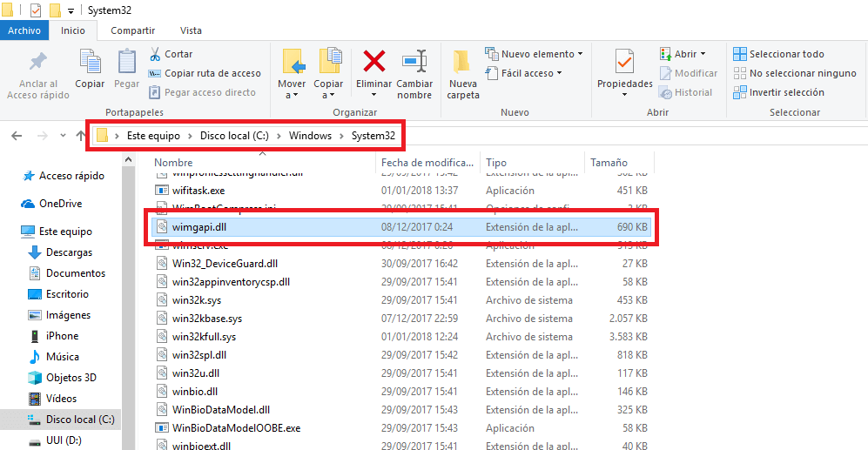Click the Propiedades checkmark icon
Viewport: 868px width, 450px height.
pyautogui.click(x=624, y=61)
